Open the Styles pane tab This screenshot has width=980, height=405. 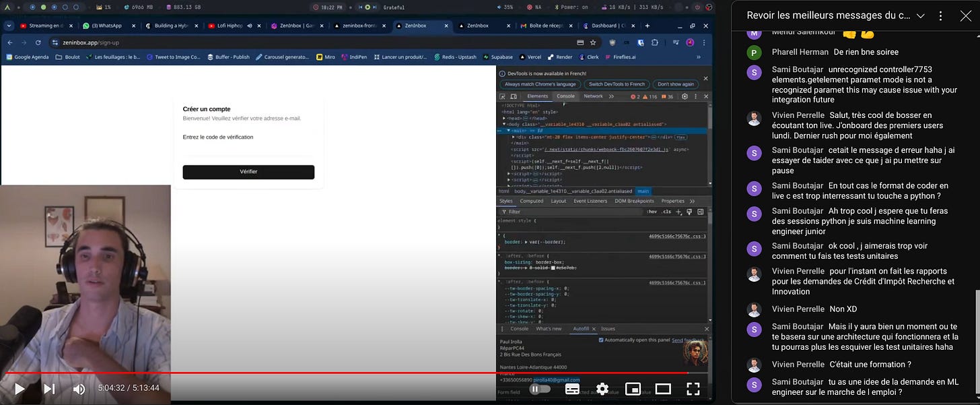point(506,201)
